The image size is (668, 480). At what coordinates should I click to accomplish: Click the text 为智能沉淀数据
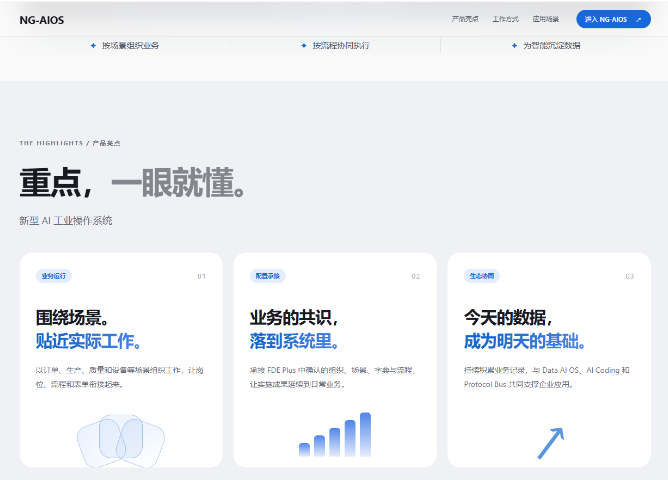coord(552,46)
